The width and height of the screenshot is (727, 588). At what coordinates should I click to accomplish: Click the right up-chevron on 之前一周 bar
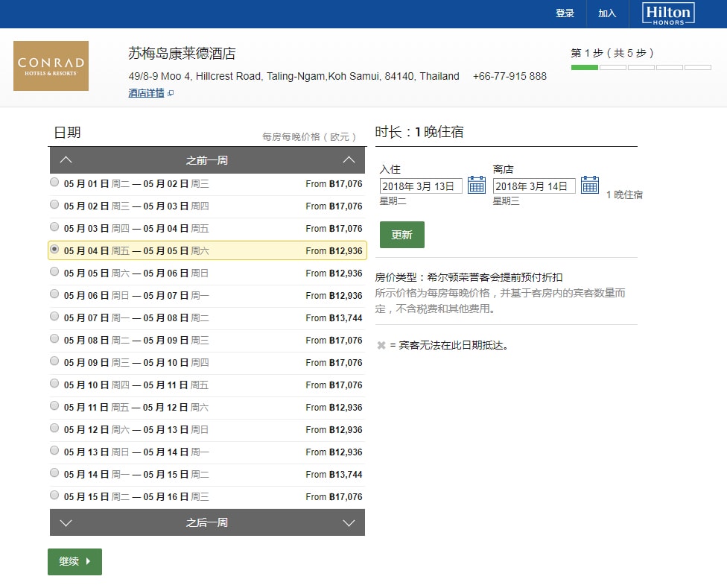(x=349, y=160)
